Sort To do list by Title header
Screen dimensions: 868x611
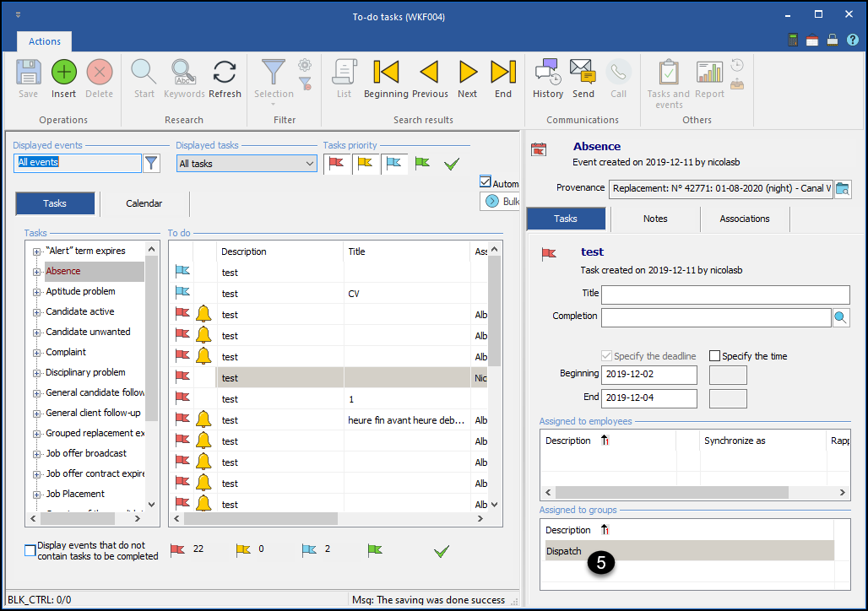(x=406, y=251)
